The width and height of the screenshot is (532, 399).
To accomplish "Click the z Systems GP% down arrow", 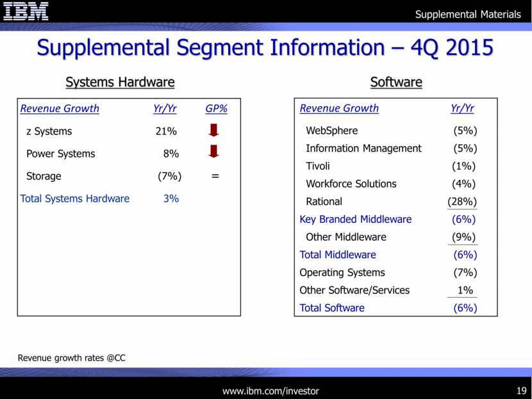I will 213,130.
